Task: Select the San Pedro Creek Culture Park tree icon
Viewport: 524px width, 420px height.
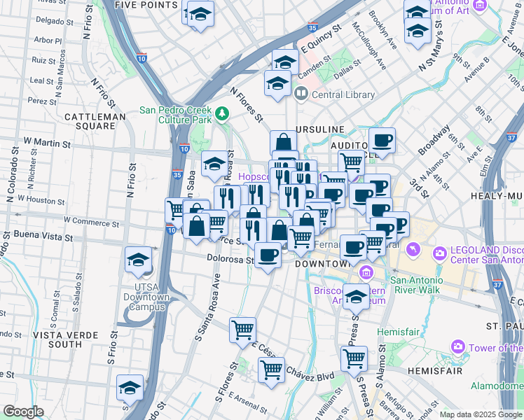Action: pos(222,113)
